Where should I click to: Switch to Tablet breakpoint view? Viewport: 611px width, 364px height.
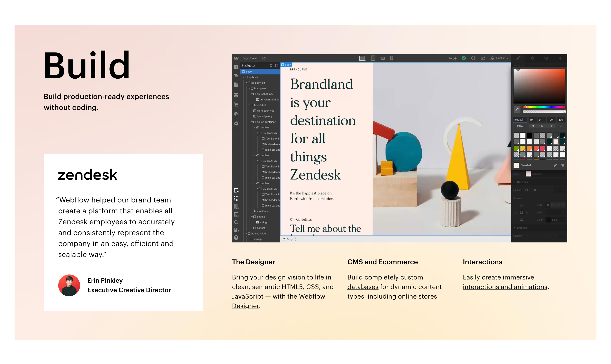(x=373, y=58)
